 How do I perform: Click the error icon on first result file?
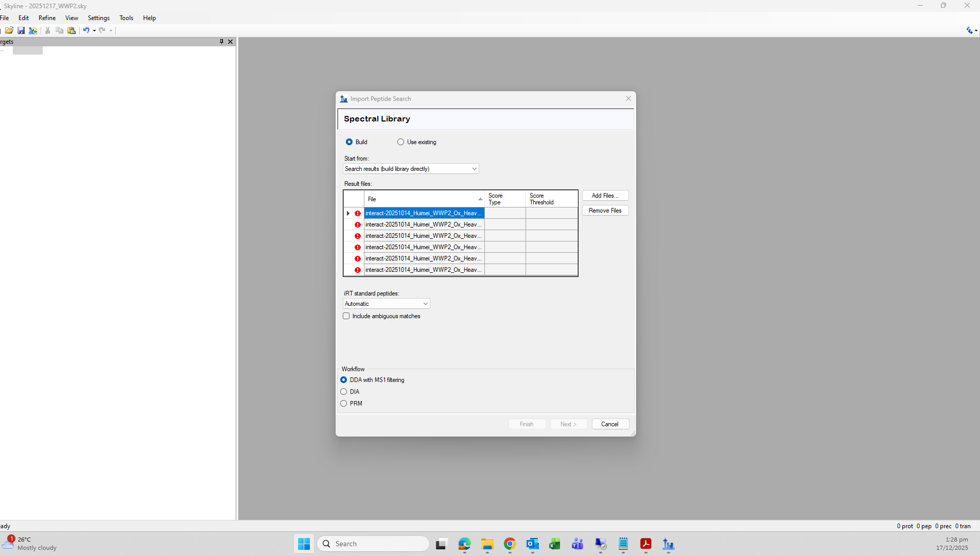pyautogui.click(x=358, y=213)
